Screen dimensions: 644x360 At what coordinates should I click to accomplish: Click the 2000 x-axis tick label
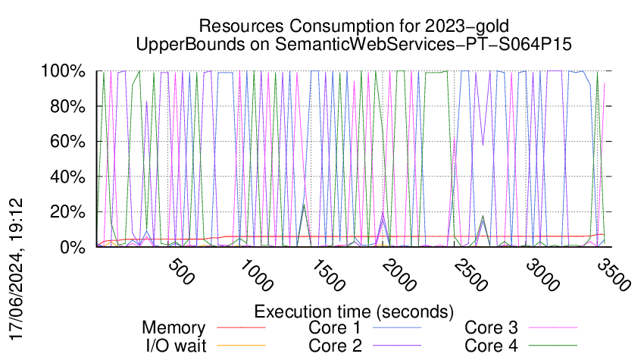(x=399, y=276)
